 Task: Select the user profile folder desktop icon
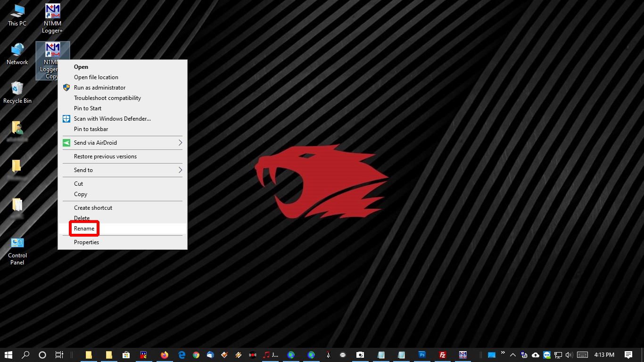coord(17,131)
